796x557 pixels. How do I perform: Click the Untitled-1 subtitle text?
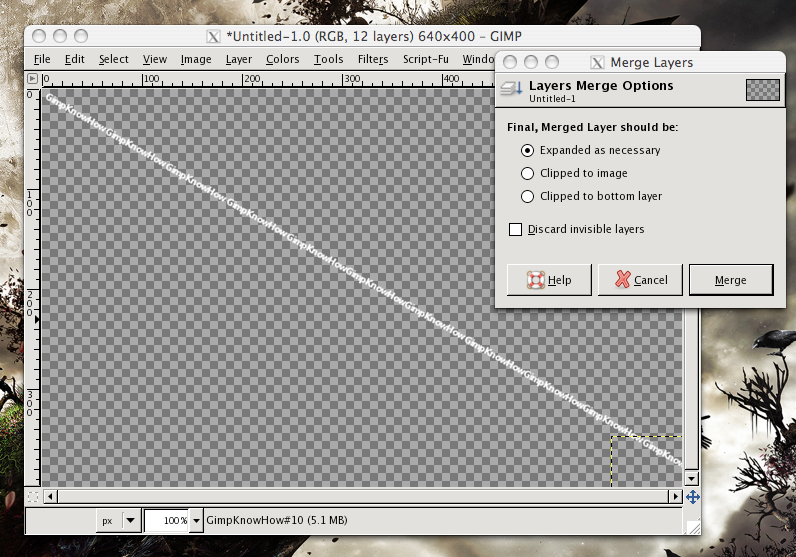(552, 99)
